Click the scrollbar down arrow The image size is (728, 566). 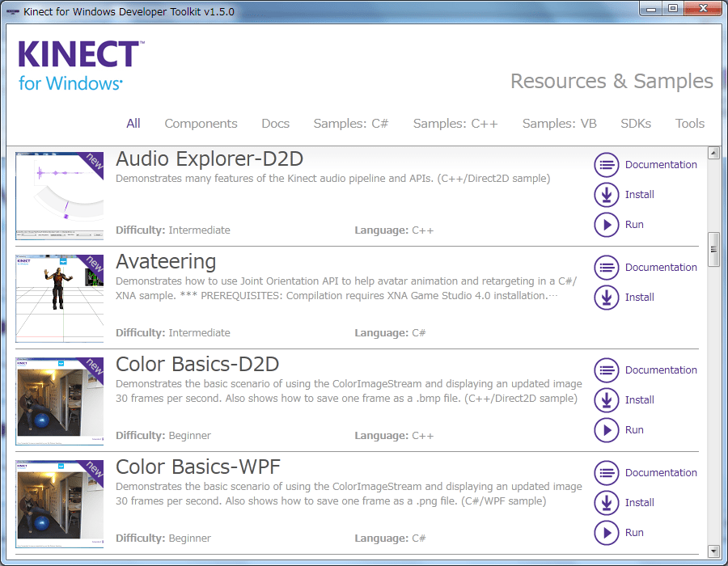point(713,551)
